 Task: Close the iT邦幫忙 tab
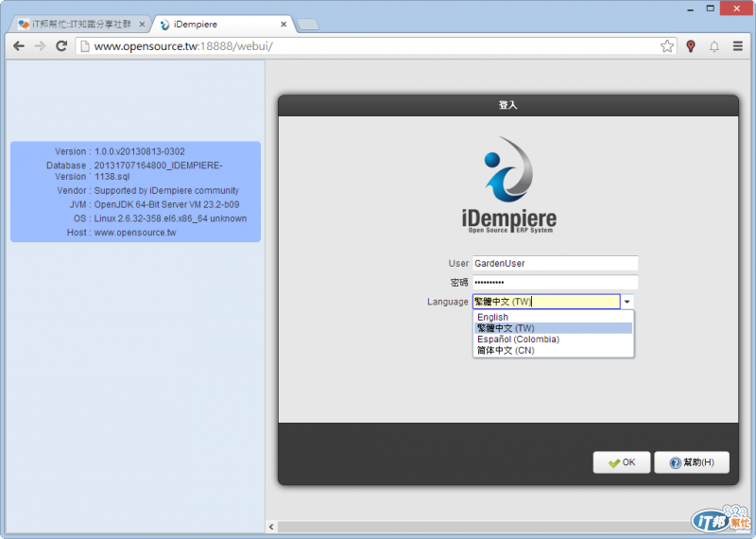pos(142,25)
